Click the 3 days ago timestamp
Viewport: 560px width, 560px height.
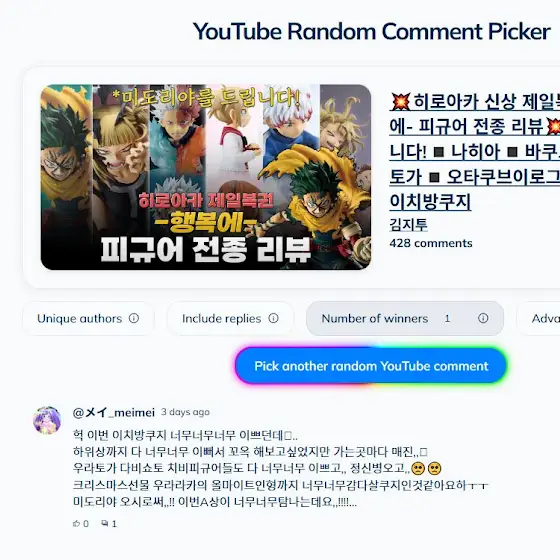(x=185, y=412)
